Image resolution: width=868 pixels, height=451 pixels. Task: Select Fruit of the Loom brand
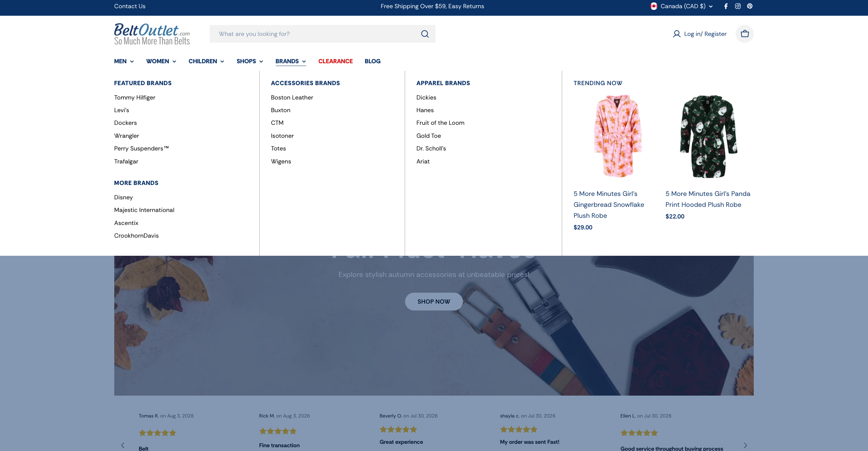click(x=440, y=123)
